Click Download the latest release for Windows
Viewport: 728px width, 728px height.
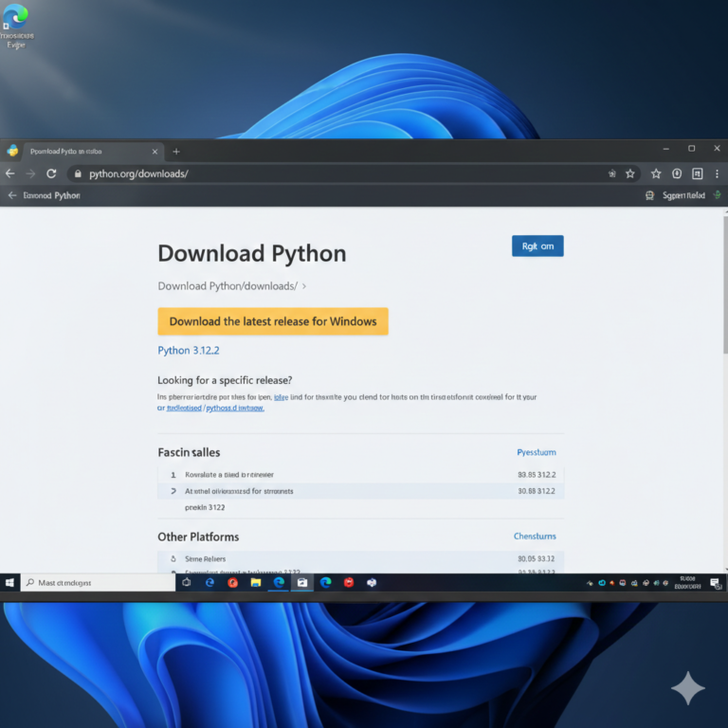[273, 321]
